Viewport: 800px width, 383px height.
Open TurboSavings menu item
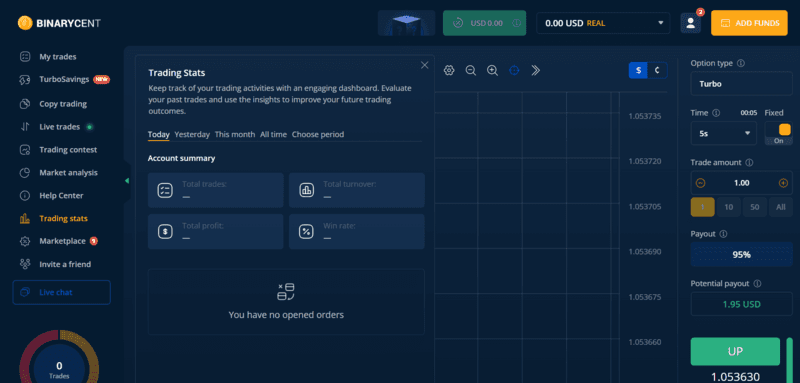click(x=64, y=80)
